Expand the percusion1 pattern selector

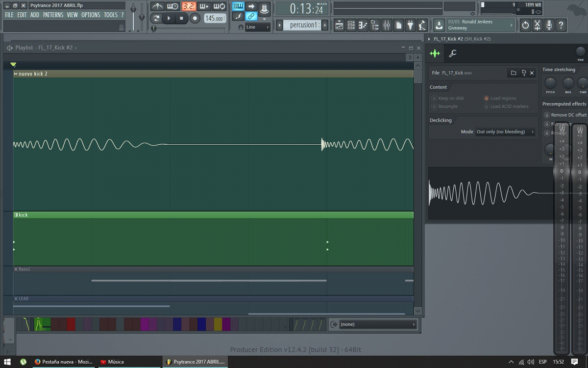click(278, 25)
